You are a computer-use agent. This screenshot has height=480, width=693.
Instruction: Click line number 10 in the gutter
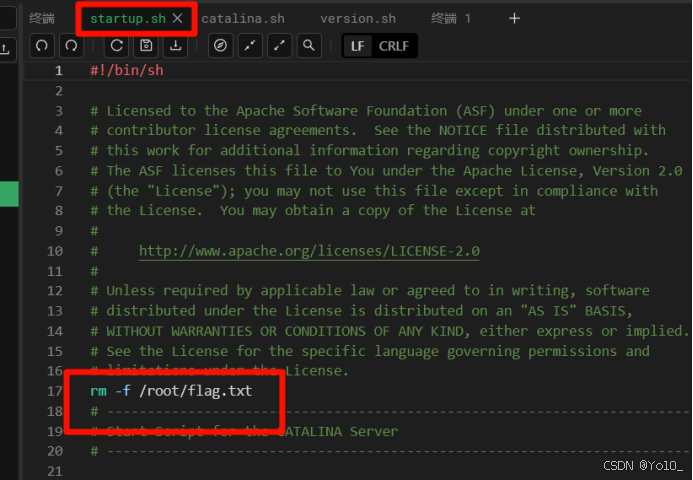[55, 251]
